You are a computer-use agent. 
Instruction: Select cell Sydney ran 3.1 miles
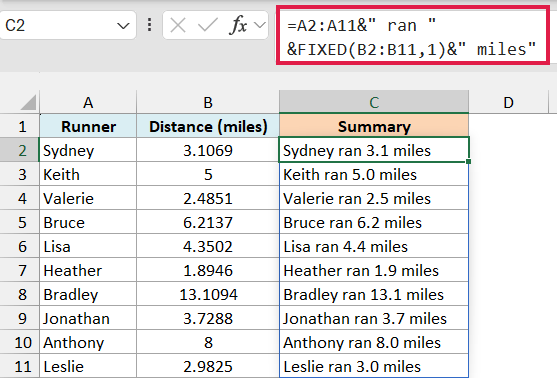tap(374, 150)
